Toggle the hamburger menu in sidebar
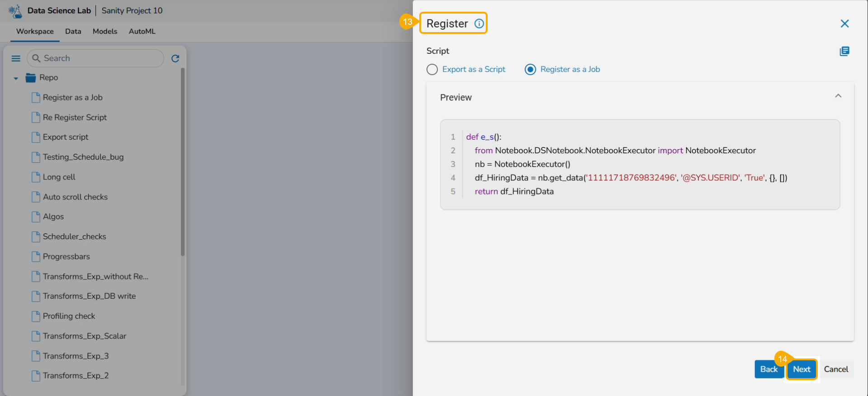 tap(16, 58)
